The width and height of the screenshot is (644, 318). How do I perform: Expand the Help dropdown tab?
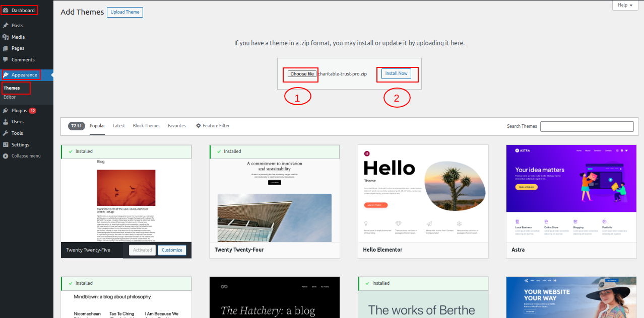coord(625,5)
